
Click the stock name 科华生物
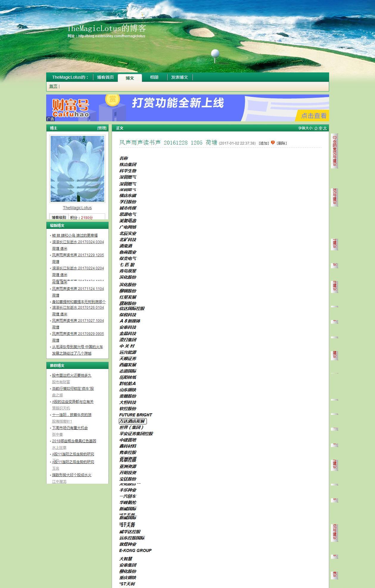[128, 171]
